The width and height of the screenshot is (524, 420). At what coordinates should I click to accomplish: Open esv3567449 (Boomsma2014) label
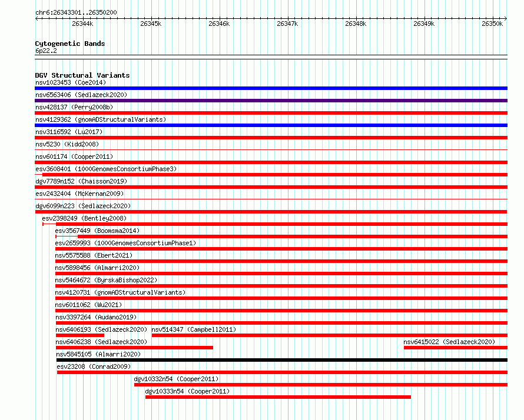pos(97,231)
